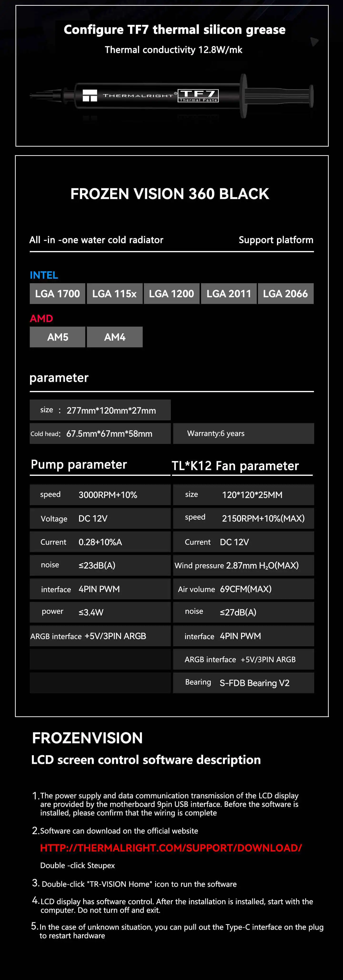Pick the LGA 2011 socket tag

pos(228,294)
